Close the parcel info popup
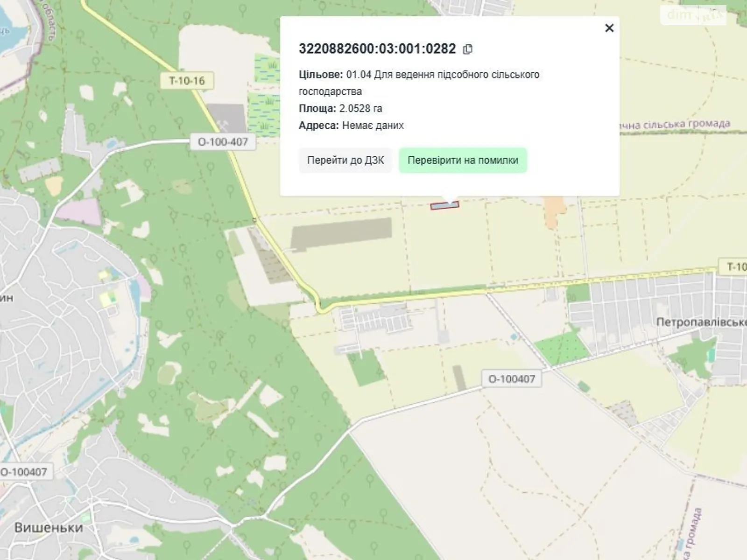Image resolution: width=747 pixels, height=560 pixels. 609,28
